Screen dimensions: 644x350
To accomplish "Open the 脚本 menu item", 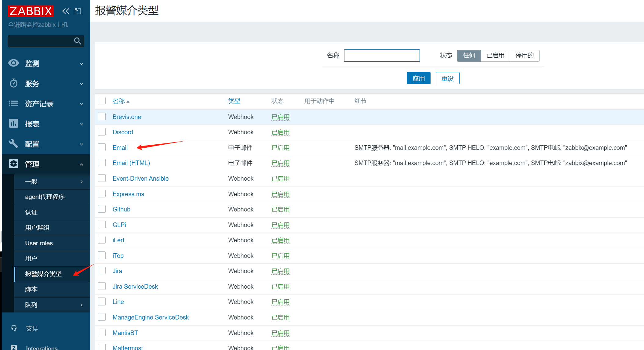I will [x=52, y=289].
